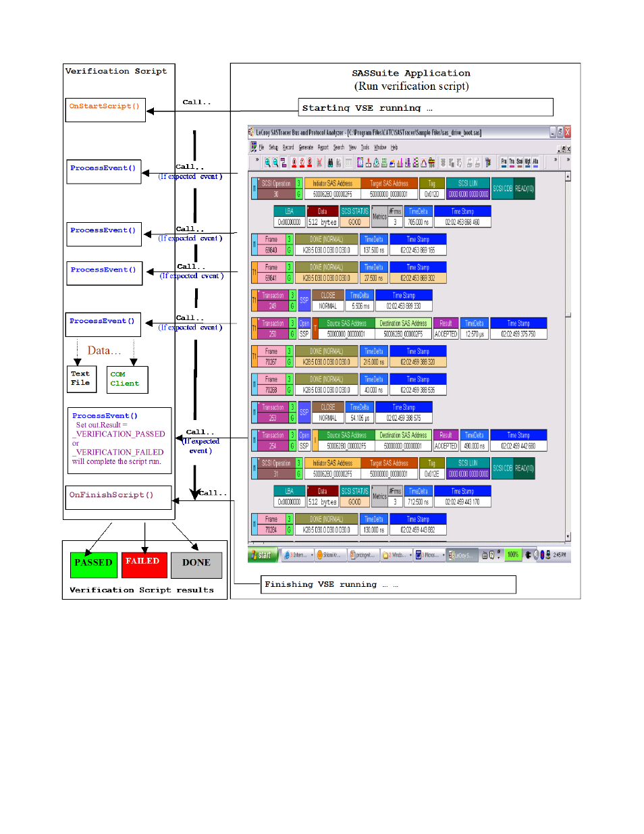The height and width of the screenshot is (834, 644).
Task: Open the Setup menu
Action: 273,147
